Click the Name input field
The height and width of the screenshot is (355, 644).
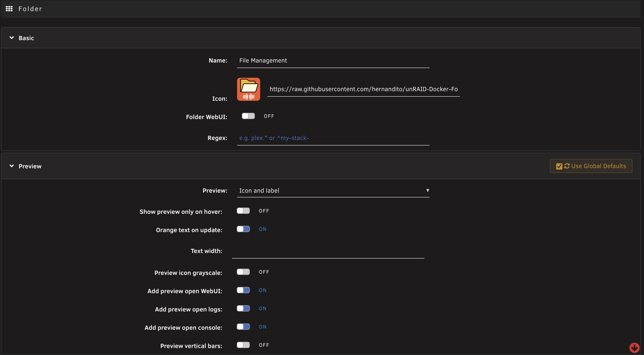[333, 61]
